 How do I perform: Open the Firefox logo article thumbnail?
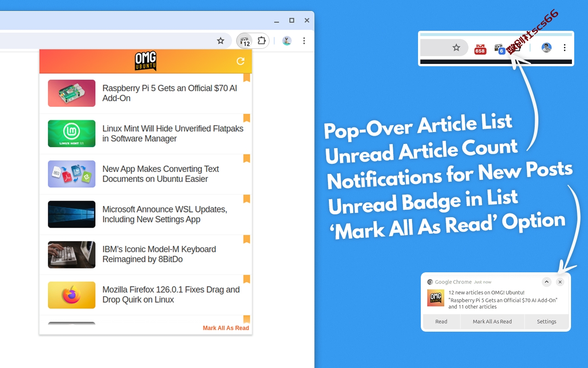click(x=72, y=295)
